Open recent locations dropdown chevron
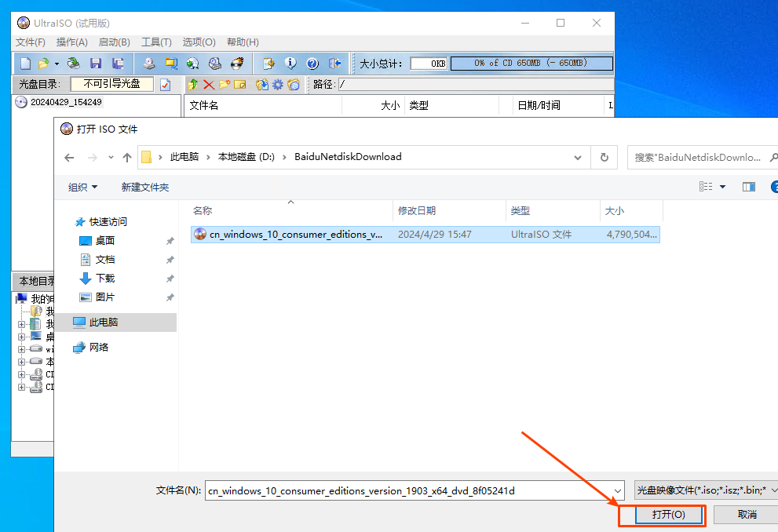 [111, 158]
